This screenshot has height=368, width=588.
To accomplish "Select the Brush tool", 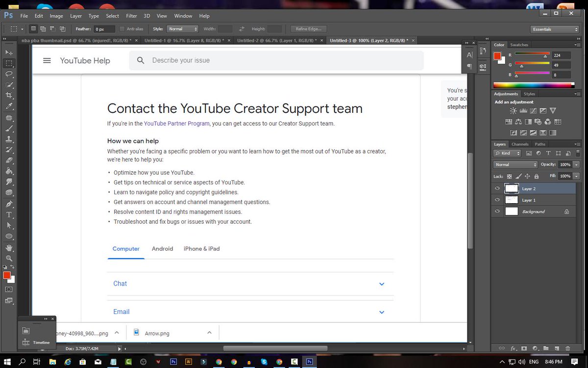I will pyautogui.click(x=9, y=129).
